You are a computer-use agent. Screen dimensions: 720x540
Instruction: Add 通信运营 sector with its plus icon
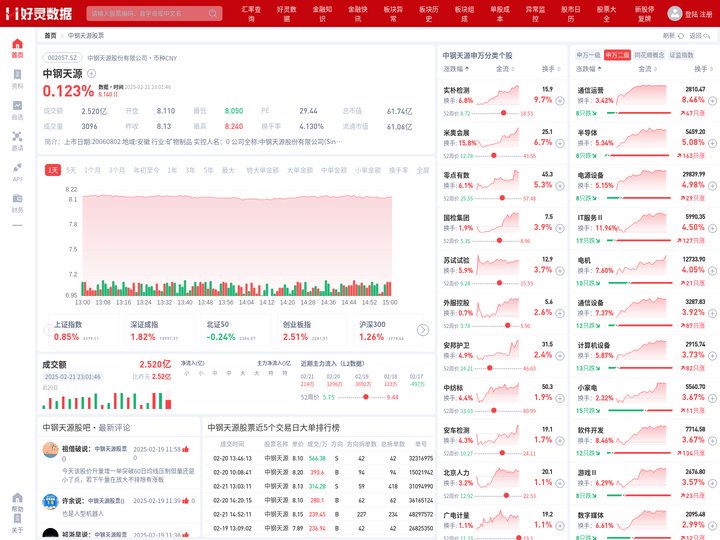[x=712, y=101]
